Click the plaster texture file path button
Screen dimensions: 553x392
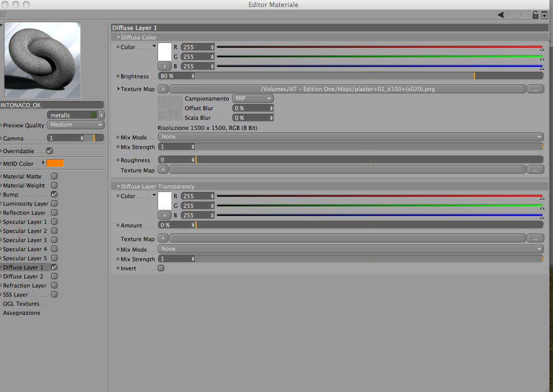(347, 89)
